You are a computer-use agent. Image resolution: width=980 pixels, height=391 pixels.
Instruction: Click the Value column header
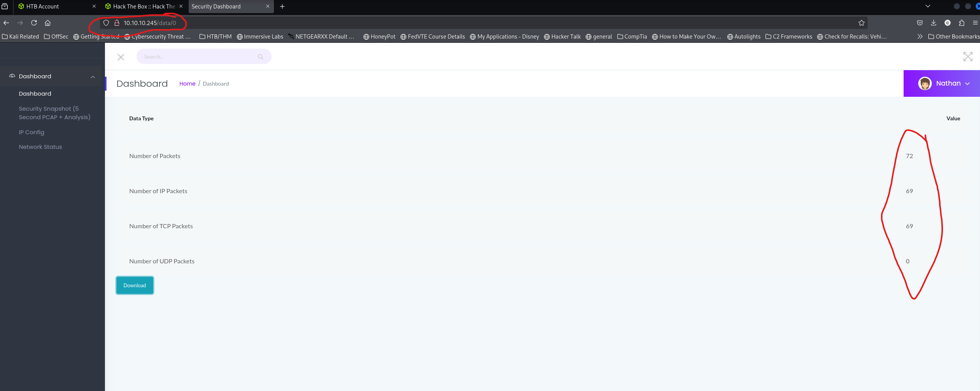pyautogui.click(x=953, y=118)
